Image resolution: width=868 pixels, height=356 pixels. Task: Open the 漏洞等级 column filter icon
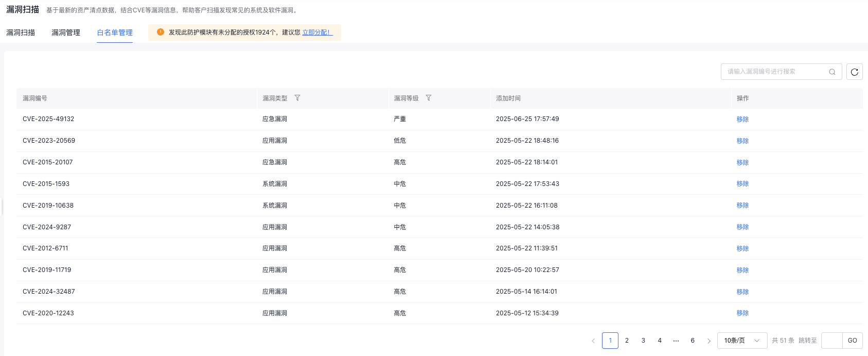tap(429, 98)
